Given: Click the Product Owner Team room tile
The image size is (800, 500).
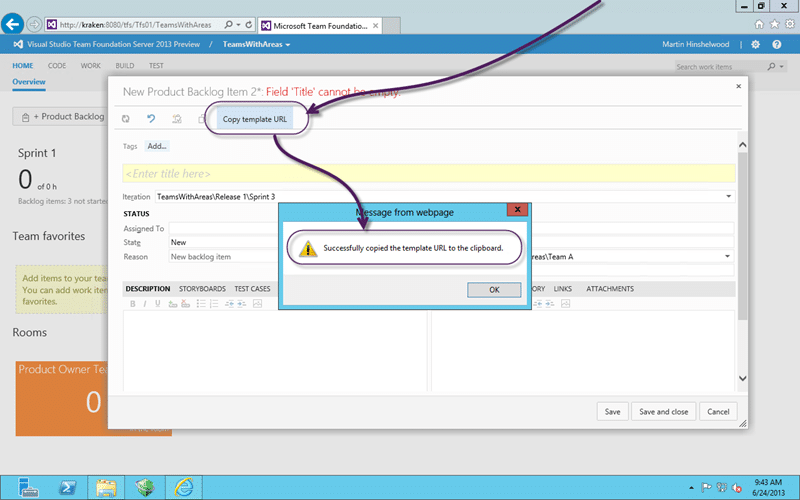Looking at the screenshot, I should point(61,398).
